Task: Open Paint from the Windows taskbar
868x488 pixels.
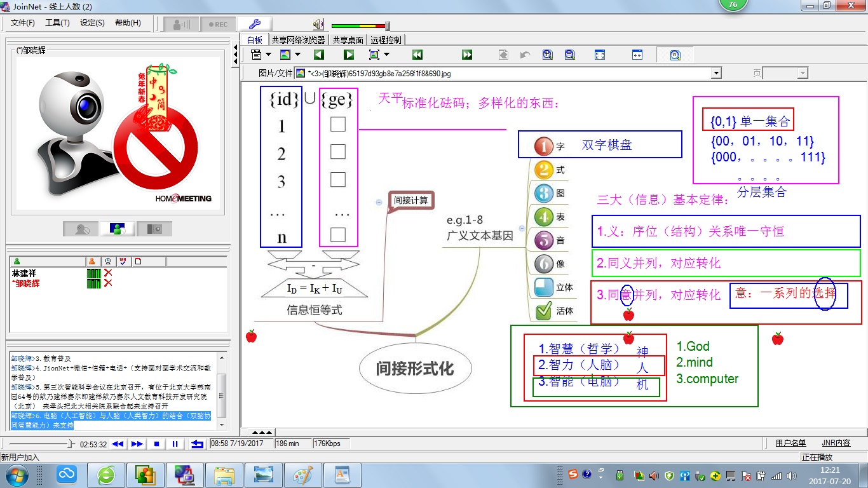Action: pyautogui.click(x=302, y=474)
